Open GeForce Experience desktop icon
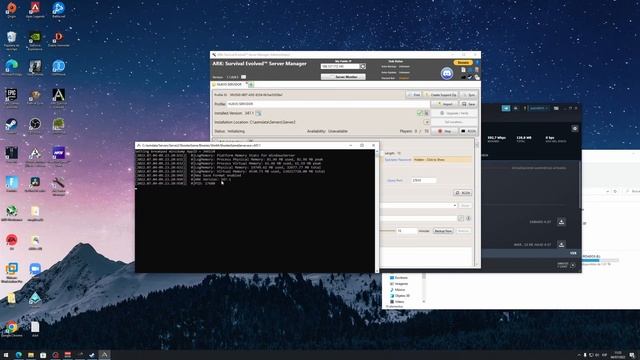Image resolution: width=640 pixels, height=360 pixels. [35, 40]
